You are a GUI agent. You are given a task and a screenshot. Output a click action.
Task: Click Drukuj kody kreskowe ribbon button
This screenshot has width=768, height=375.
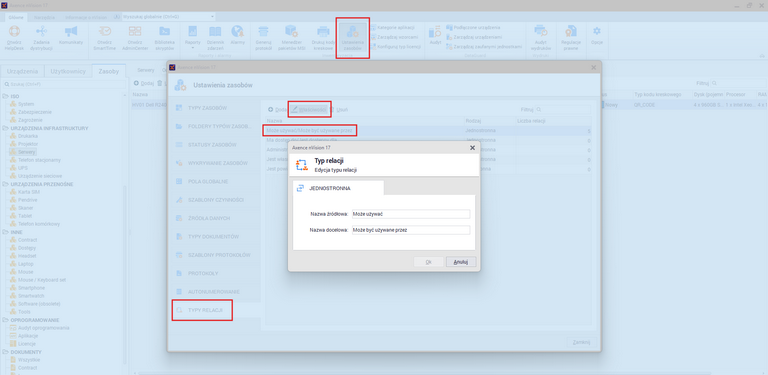[x=322, y=38]
